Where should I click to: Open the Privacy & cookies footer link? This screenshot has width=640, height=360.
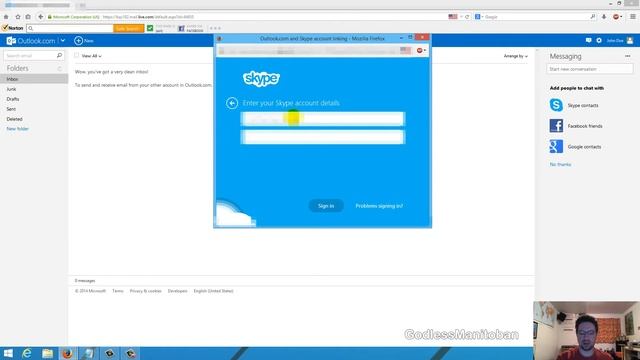[x=145, y=291]
